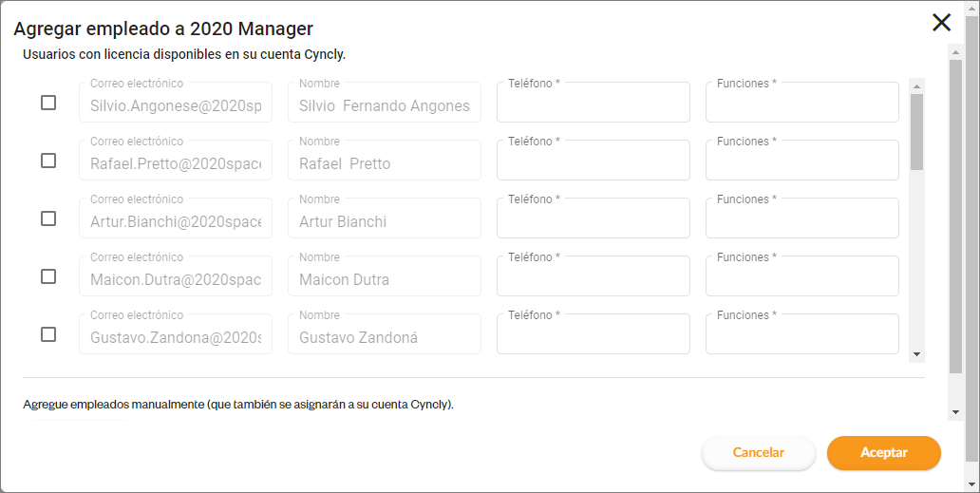Screen dimensions: 980x493
Task: Click the user list scrollbar thumb
Action: point(916,131)
